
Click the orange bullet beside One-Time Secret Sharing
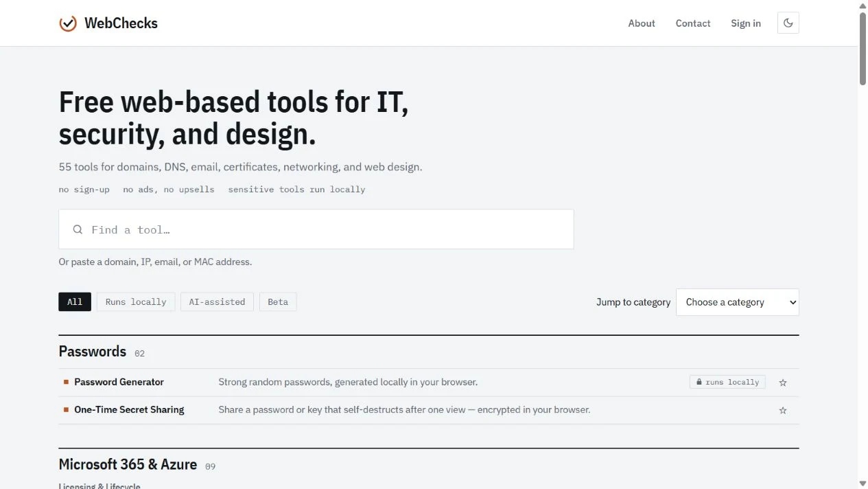67,409
